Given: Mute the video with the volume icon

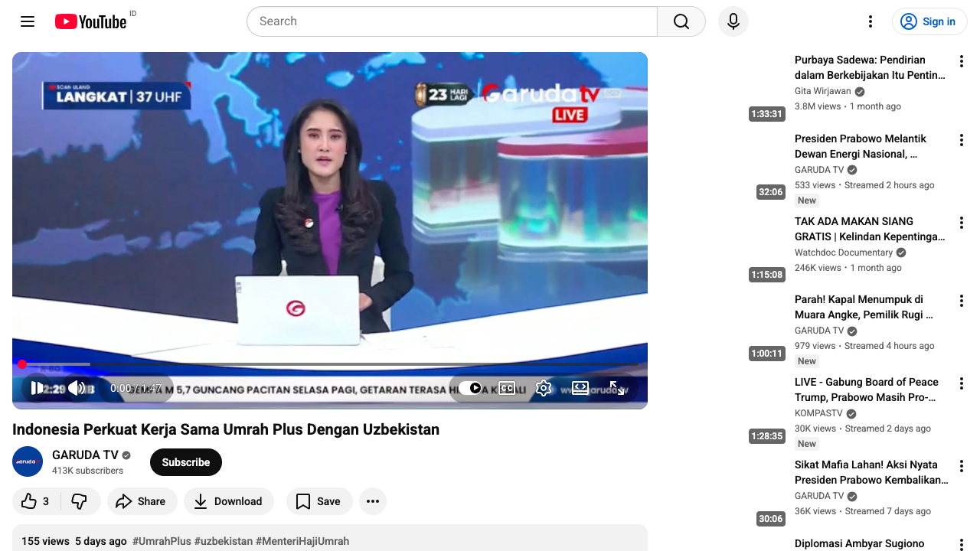Looking at the screenshot, I should [x=77, y=388].
